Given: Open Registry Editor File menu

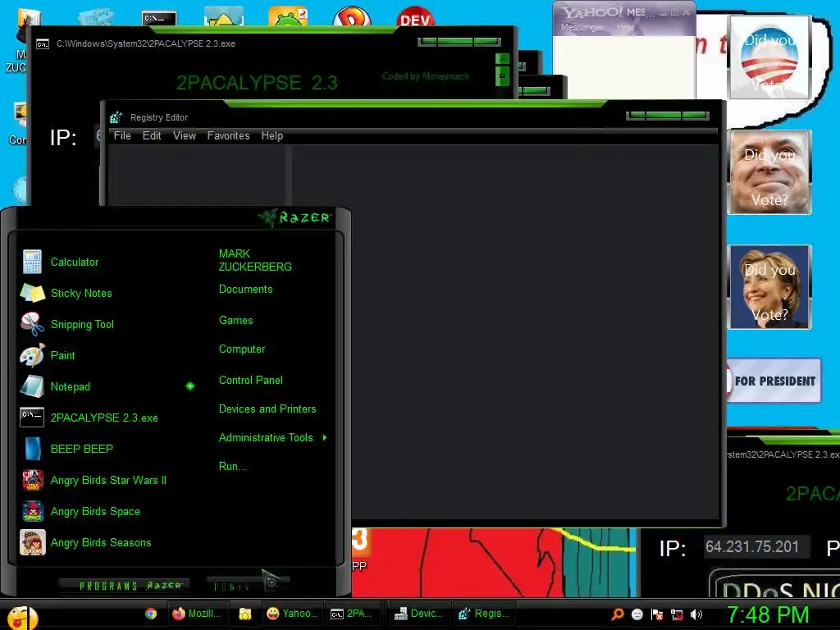Looking at the screenshot, I should [x=122, y=135].
